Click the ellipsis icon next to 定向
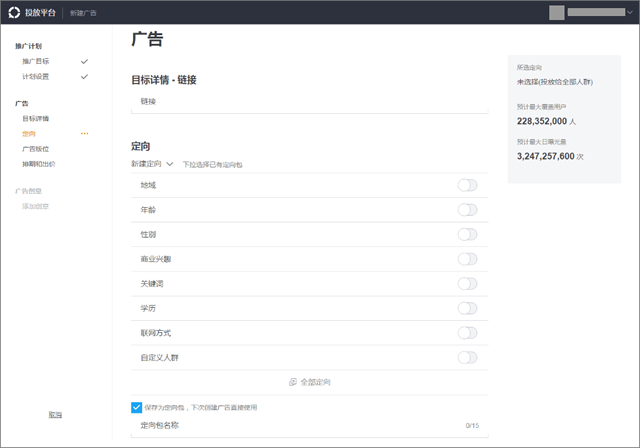Image resolution: width=640 pixels, height=448 pixels. pos(84,133)
